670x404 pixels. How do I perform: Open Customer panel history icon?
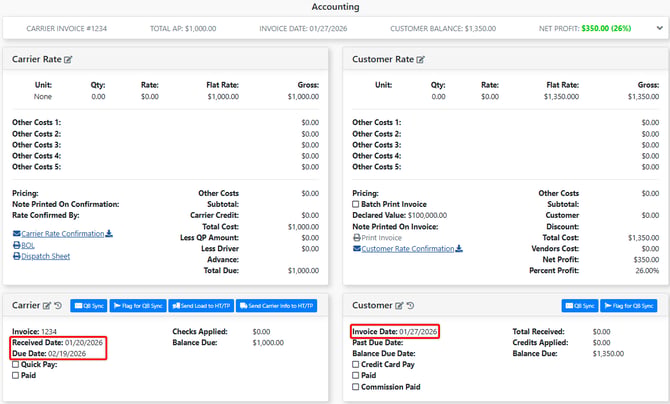point(410,306)
